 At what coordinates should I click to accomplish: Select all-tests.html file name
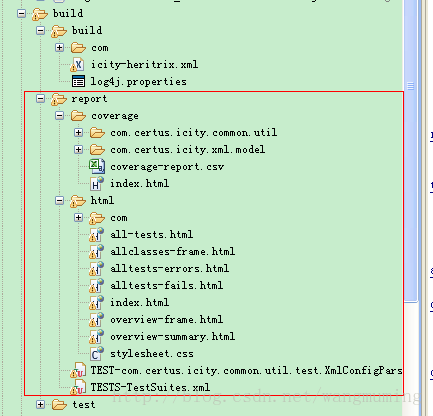(151, 234)
